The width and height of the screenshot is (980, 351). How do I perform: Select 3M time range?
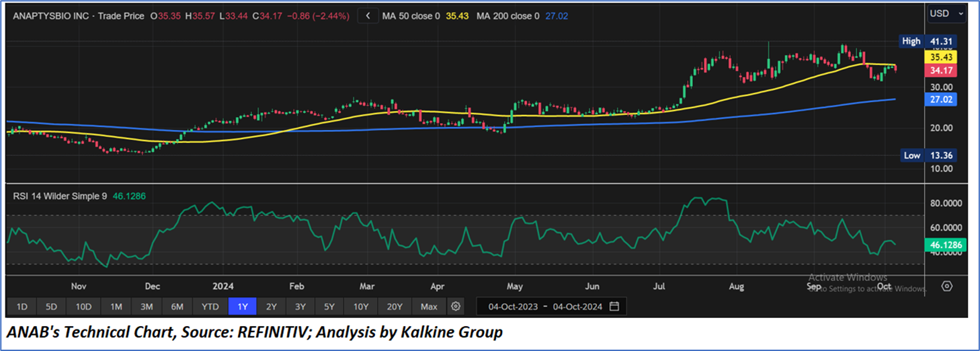[147, 307]
